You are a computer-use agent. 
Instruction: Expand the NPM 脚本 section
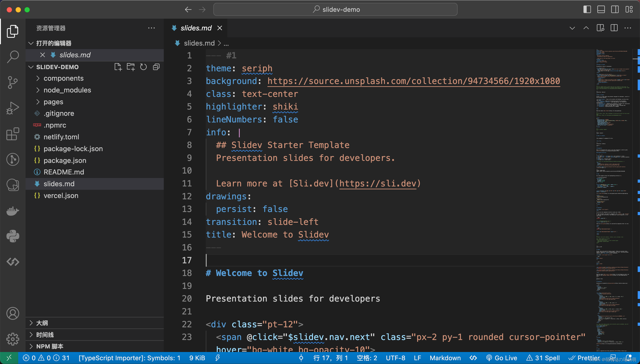pyautogui.click(x=50, y=346)
